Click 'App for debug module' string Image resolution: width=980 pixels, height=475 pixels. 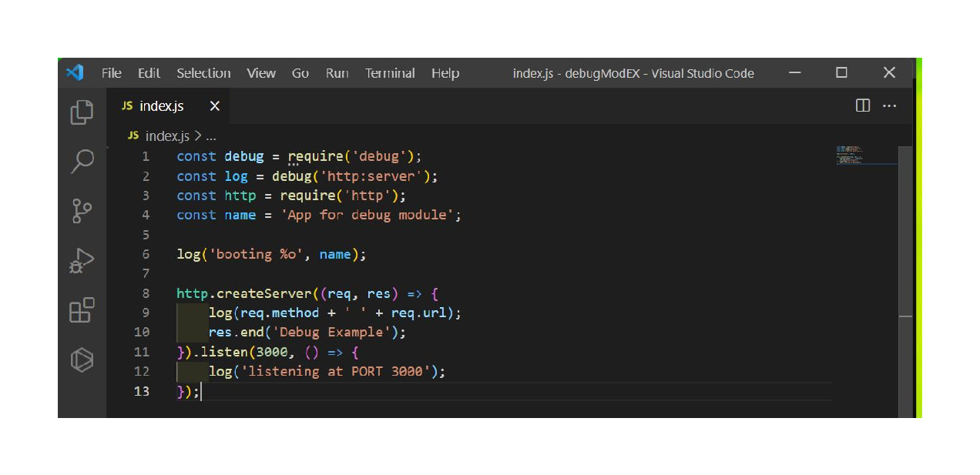tap(367, 215)
